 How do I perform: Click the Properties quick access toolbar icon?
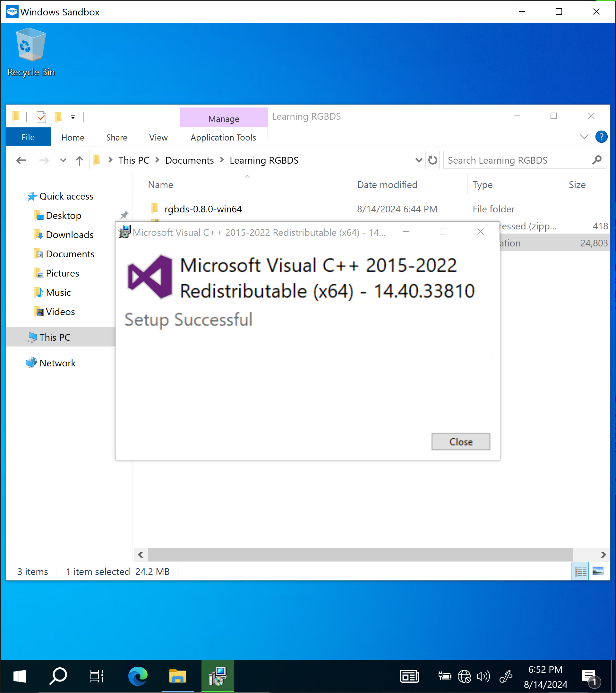tap(41, 117)
